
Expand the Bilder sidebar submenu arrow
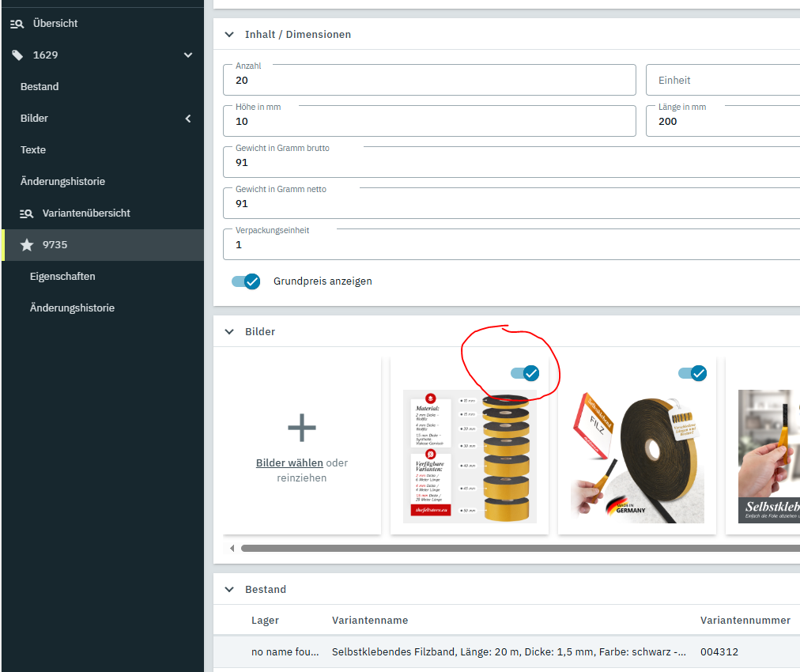tap(188, 119)
